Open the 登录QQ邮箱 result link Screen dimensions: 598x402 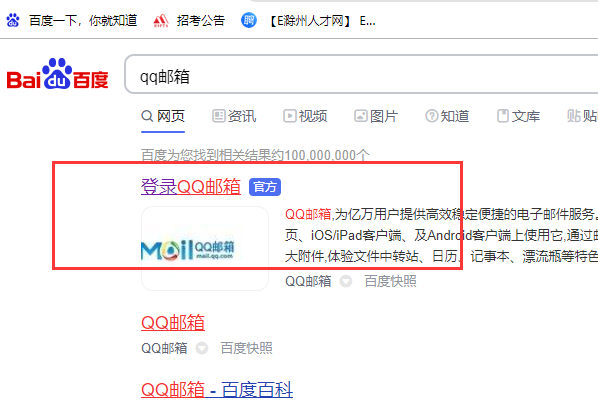(191, 187)
